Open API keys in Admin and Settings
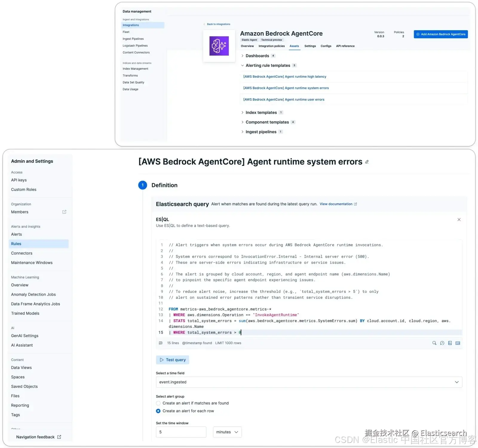The height and width of the screenshot is (448, 478). tap(19, 180)
